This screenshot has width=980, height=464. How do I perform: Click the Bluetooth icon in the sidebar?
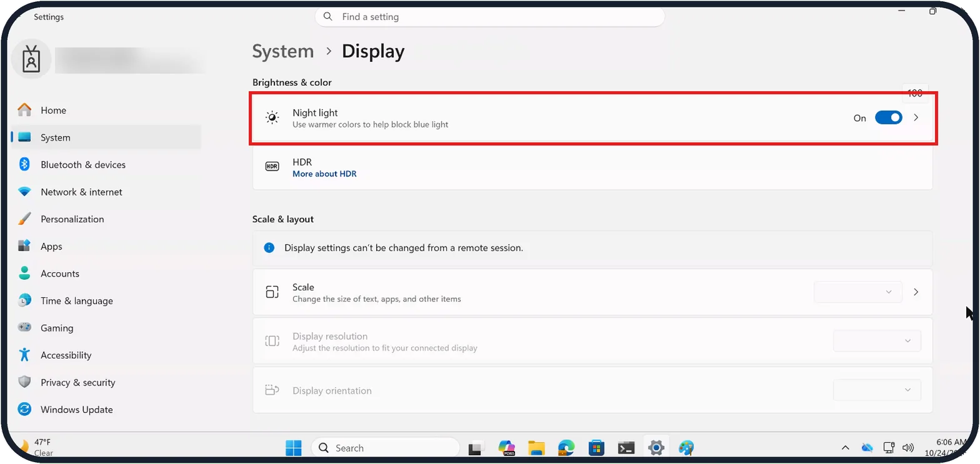[x=24, y=164]
